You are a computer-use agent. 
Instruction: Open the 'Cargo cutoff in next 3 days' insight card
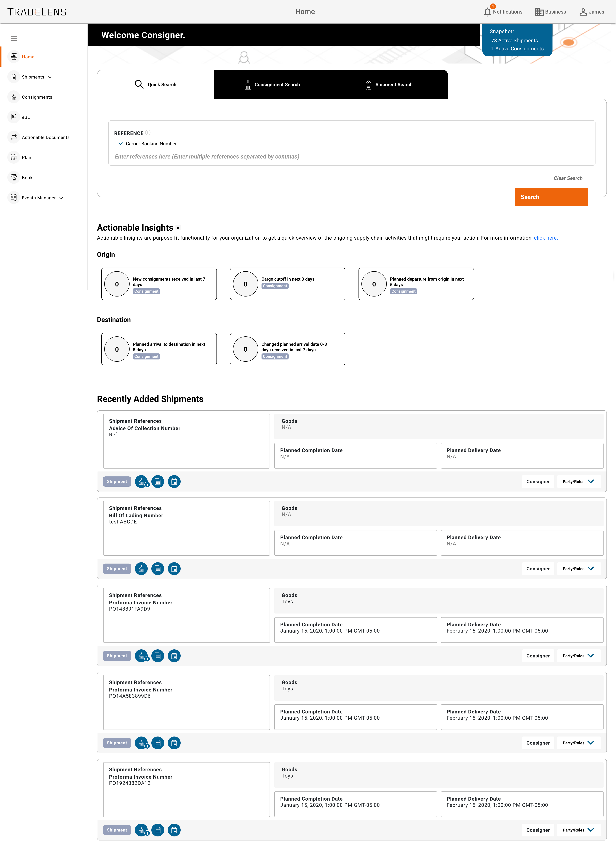(x=287, y=284)
